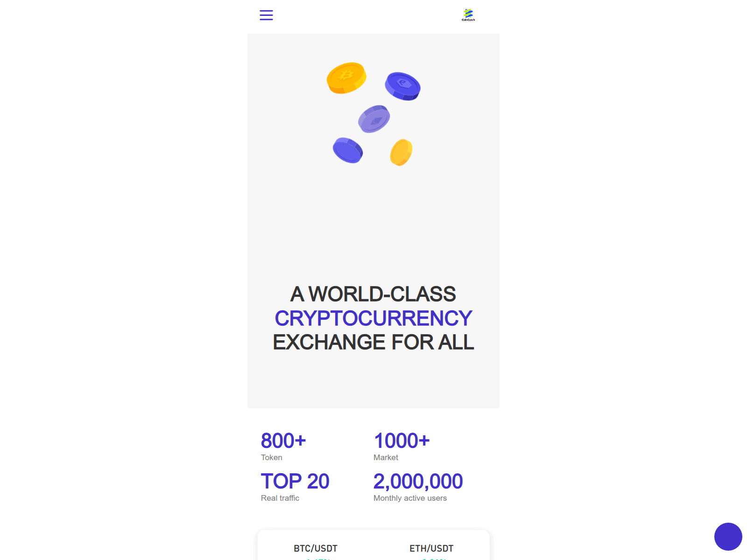
Task: Click the green BTC/USDT percentage change
Action: [x=317, y=559]
